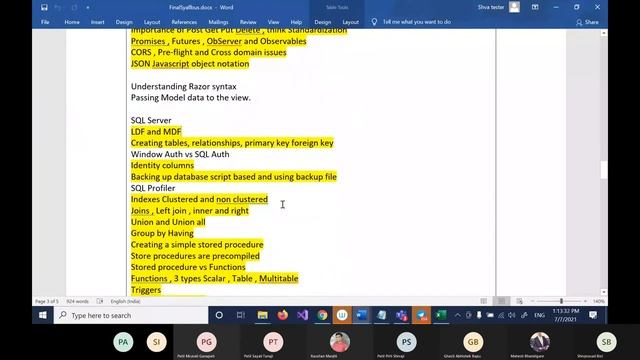Open Table Tools Layout tab
This screenshot has width=640, height=360.
tap(351, 22)
